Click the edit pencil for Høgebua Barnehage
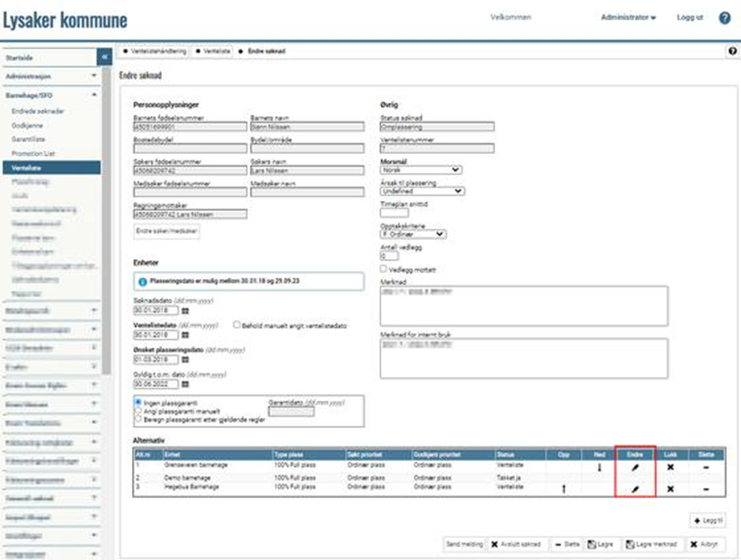 coord(634,490)
